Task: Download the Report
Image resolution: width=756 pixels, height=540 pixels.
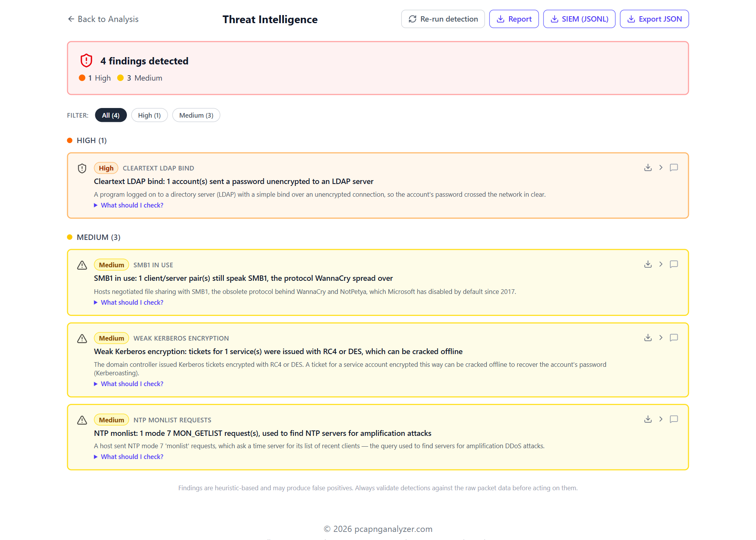Action: click(x=514, y=19)
